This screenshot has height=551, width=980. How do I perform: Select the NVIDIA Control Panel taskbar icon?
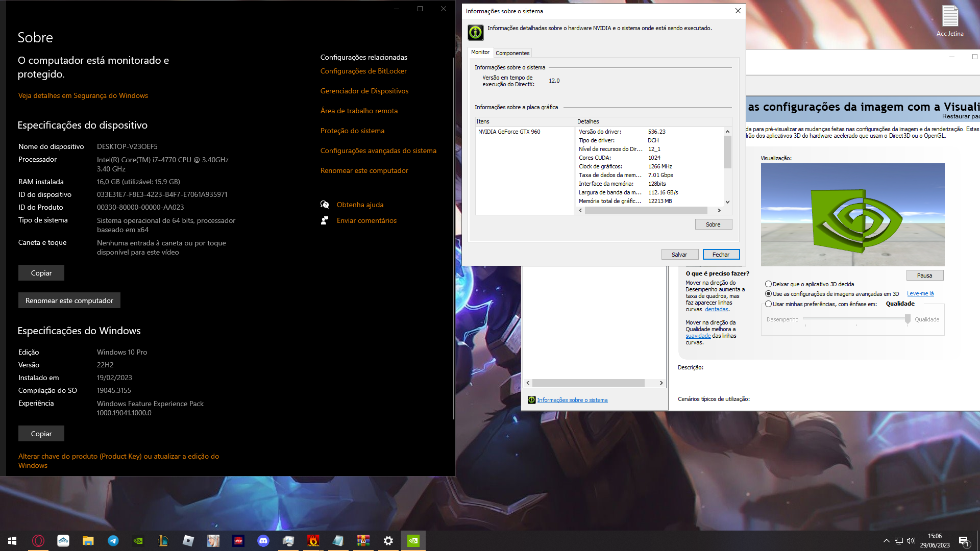pyautogui.click(x=413, y=541)
